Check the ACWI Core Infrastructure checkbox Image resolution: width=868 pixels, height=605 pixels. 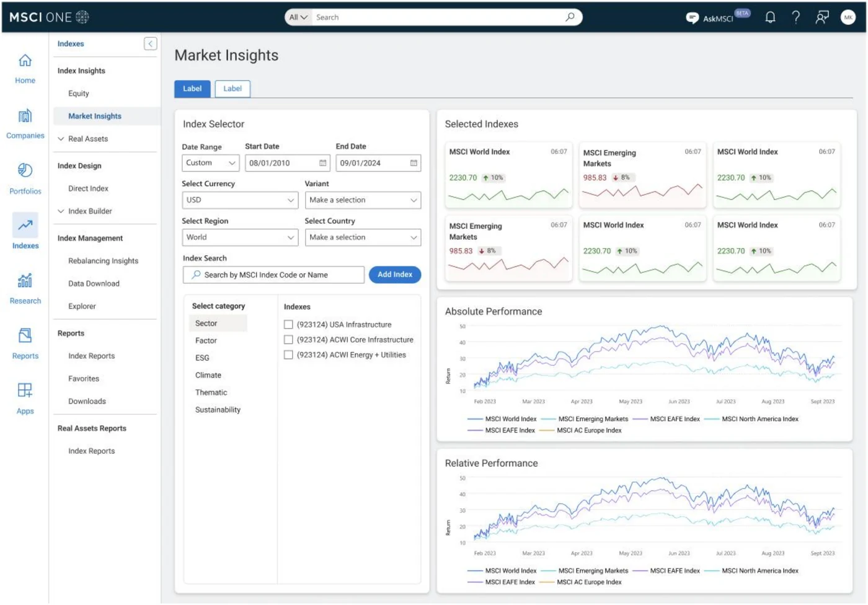tap(288, 340)
